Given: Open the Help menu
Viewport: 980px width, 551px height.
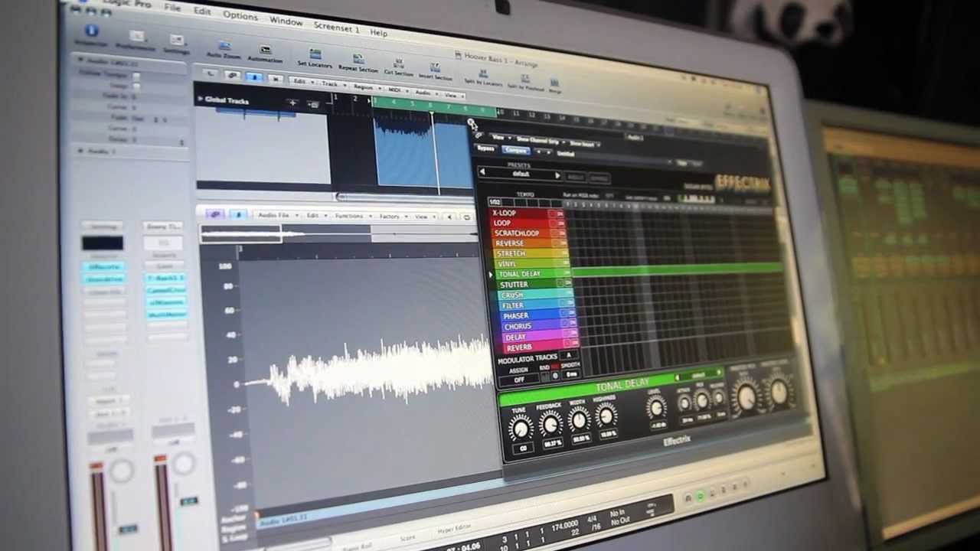Looking at the screenshot, I should coord(378,32).
